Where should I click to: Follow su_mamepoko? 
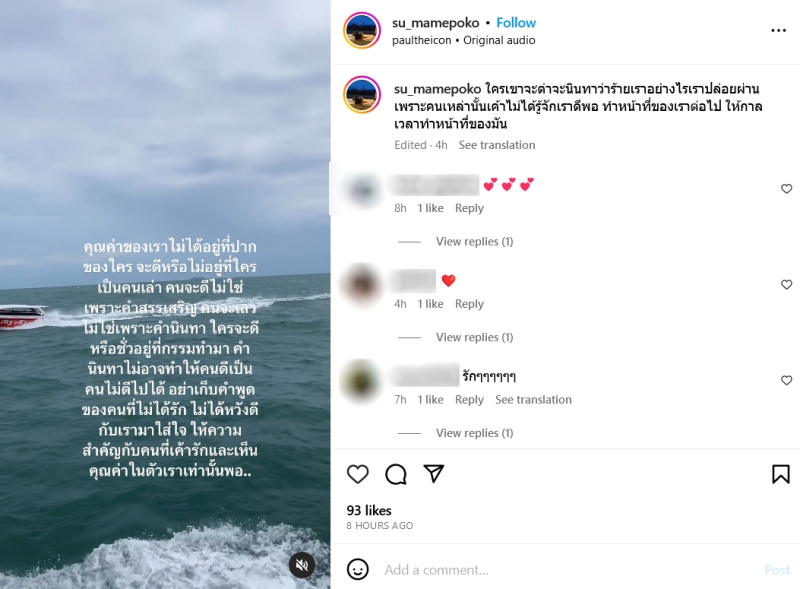516,23
